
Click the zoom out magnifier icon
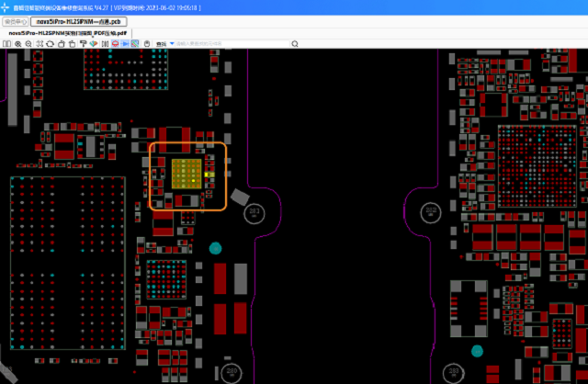pyautogui.click(x=29, y=43)
